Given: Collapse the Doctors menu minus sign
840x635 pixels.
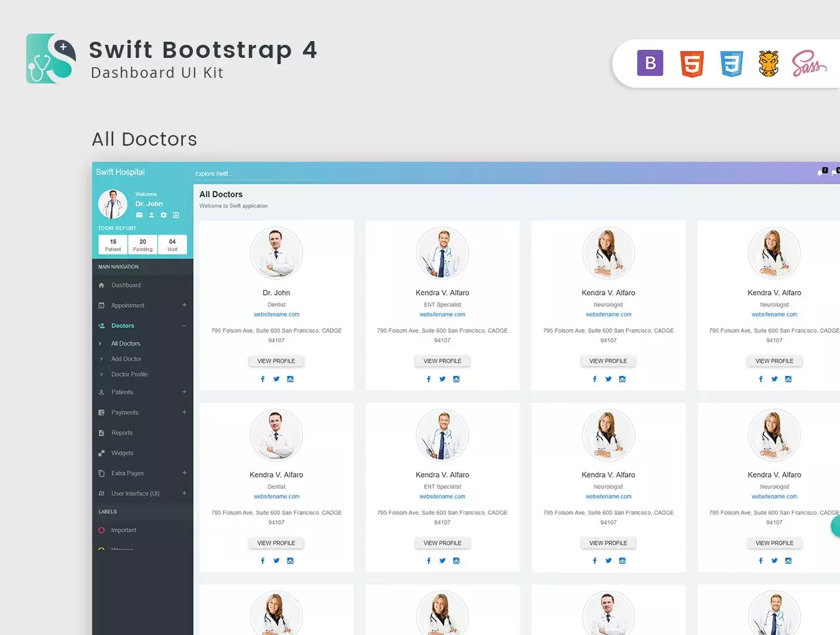Looking at the screenshot, I should (x=184, y=326).
